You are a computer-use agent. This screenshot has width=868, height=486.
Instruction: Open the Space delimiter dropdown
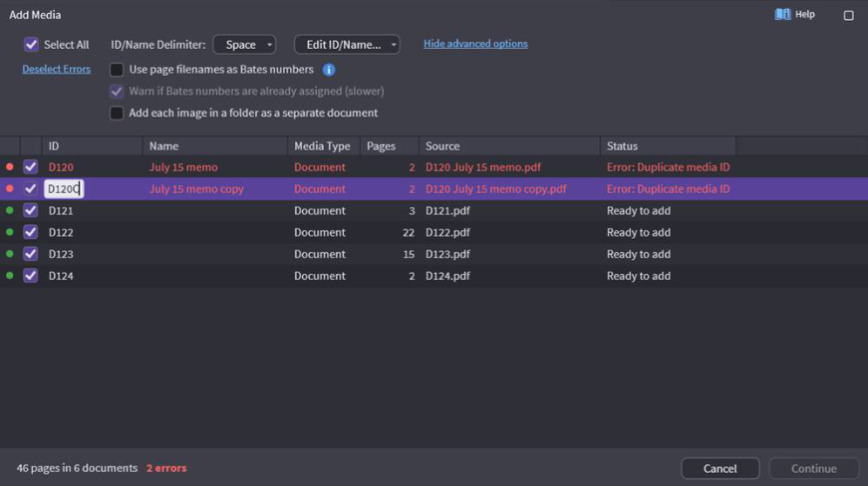244,45
